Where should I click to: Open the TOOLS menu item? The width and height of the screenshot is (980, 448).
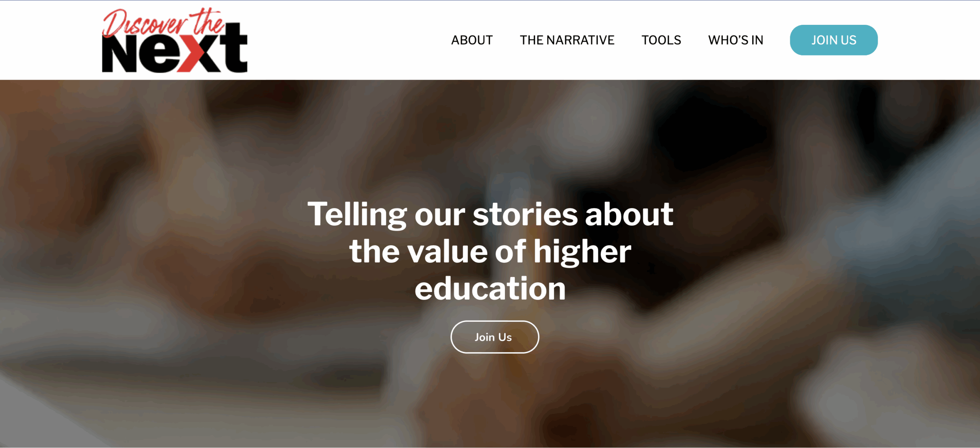tap(661, 40)
